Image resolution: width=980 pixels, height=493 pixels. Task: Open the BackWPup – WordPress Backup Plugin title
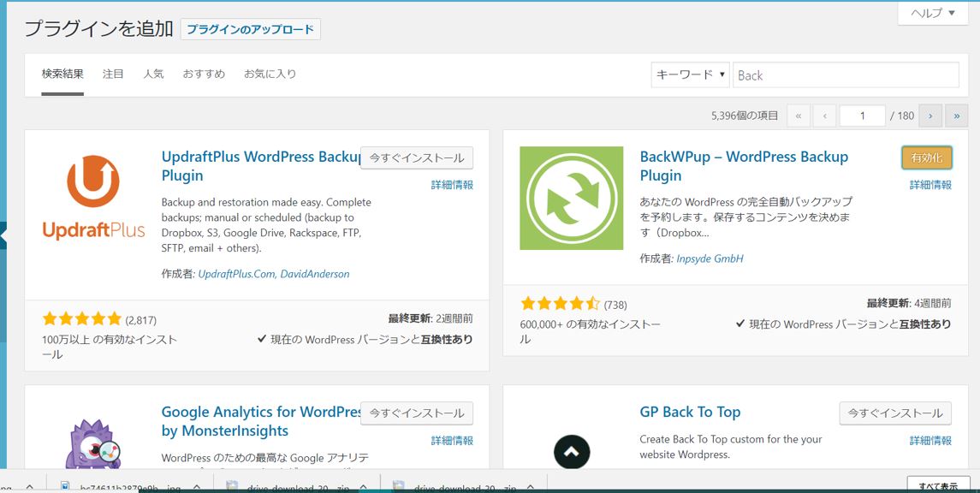click(744, 165)
